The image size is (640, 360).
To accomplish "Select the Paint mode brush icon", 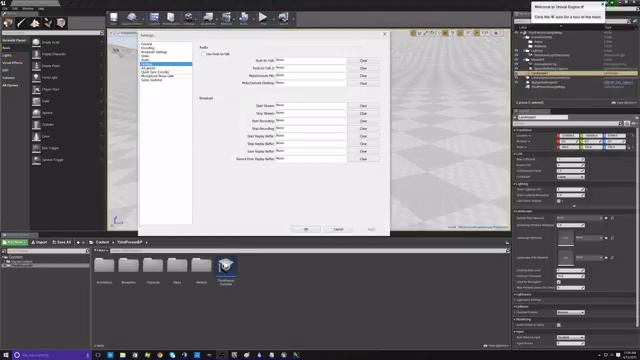I will pyautogui.click(x=21, y=23).
